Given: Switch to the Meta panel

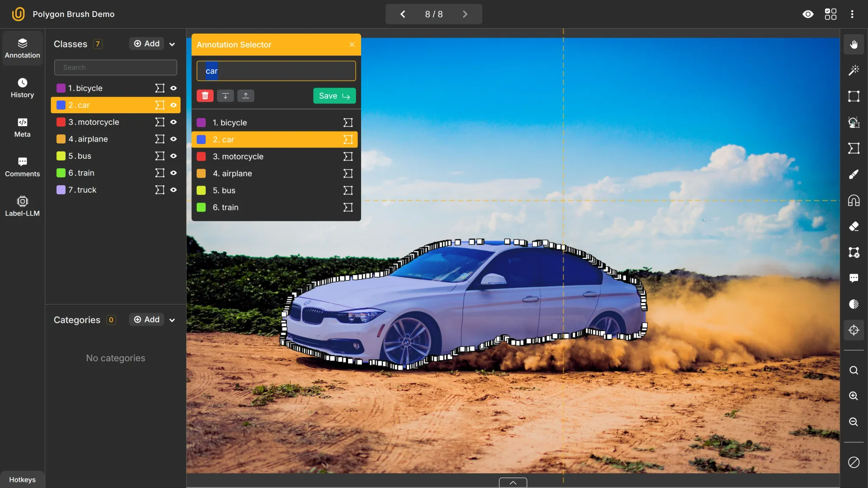Looking at the screenshot, I should (22, 127).
